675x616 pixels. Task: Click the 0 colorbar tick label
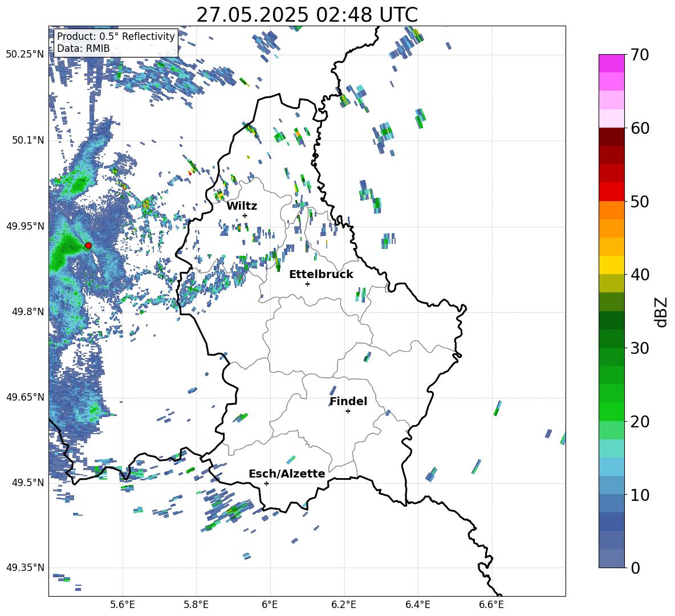coord(635,568)
